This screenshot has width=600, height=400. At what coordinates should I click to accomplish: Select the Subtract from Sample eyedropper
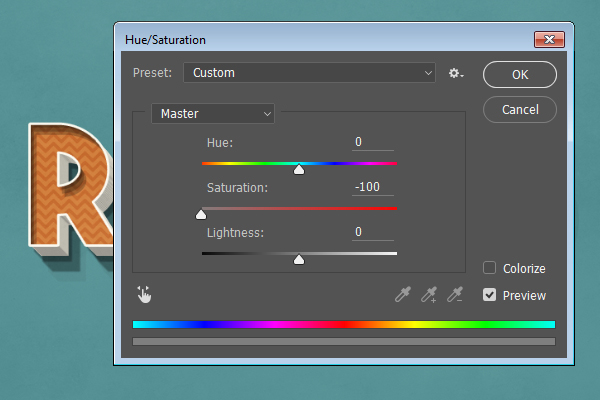pos(455,294)
